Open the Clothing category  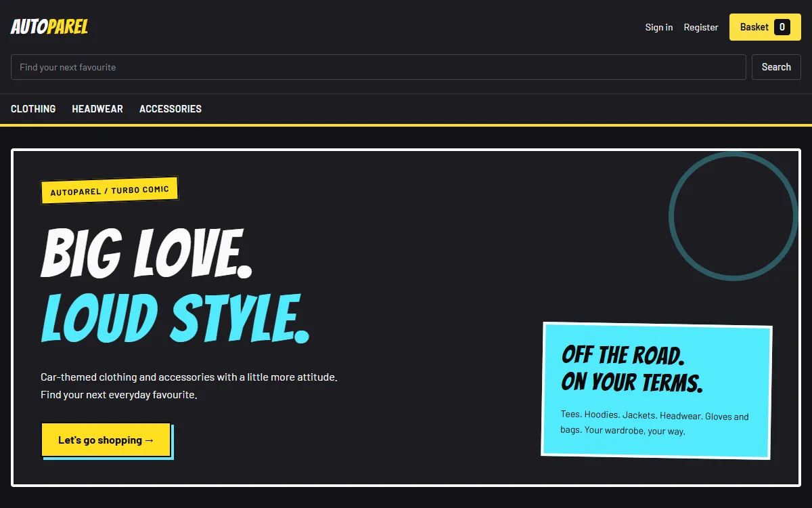pyautogui.click(x=33, y=108)
